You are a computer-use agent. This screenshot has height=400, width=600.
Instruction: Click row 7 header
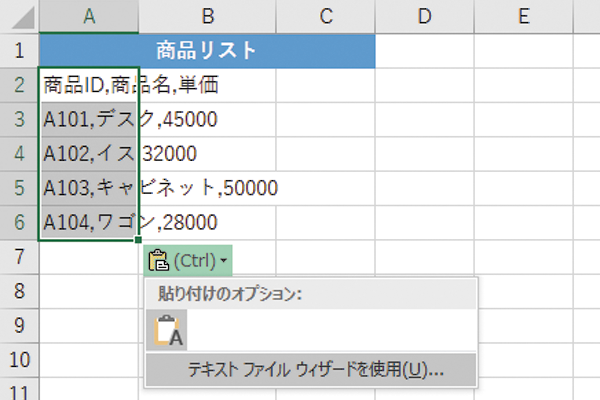tap(19, 256)
